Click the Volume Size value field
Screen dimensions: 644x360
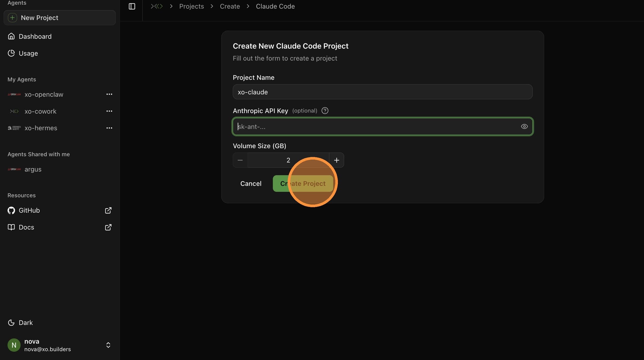coord(288,160)
